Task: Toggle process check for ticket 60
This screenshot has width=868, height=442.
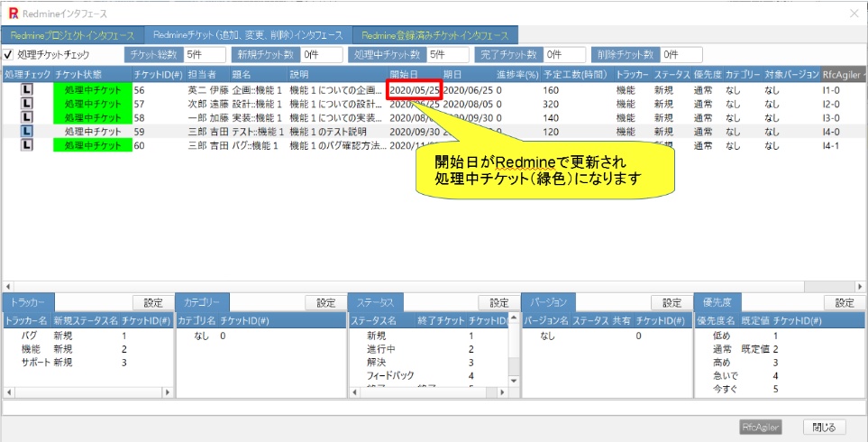Action: tap(27, 145)
